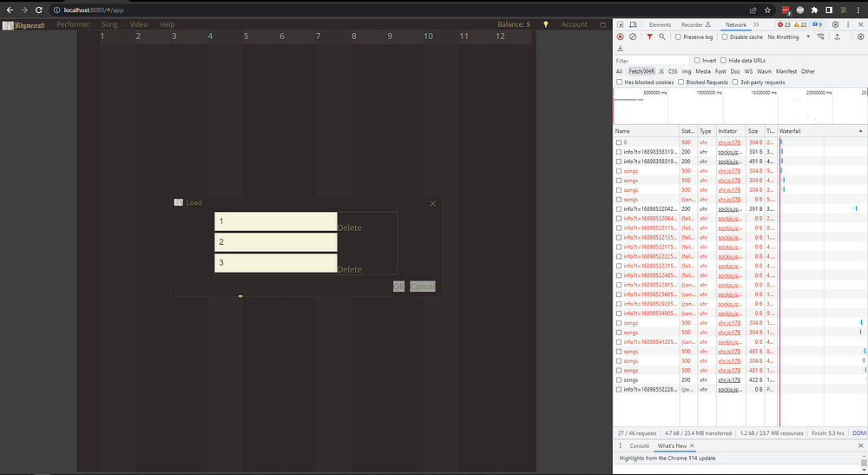This screenshot has height=475, width=868.
Task: Open the Song menu
Action: point(109,24)
